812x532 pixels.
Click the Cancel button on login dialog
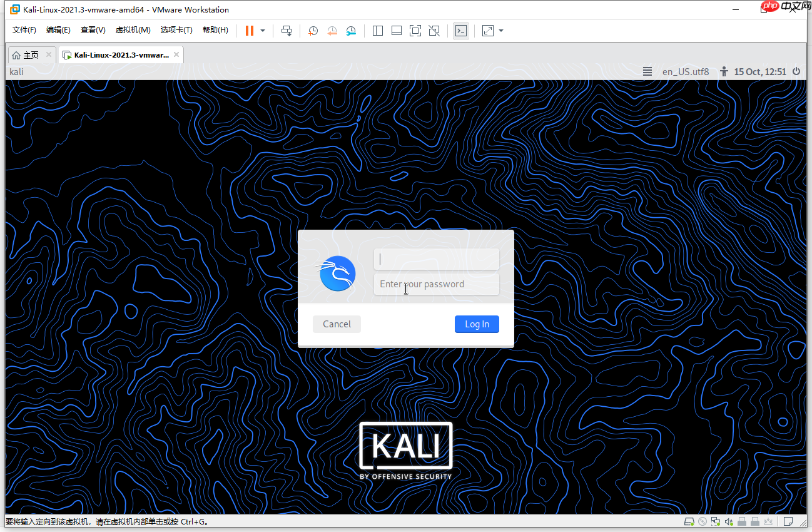(337, 324)
